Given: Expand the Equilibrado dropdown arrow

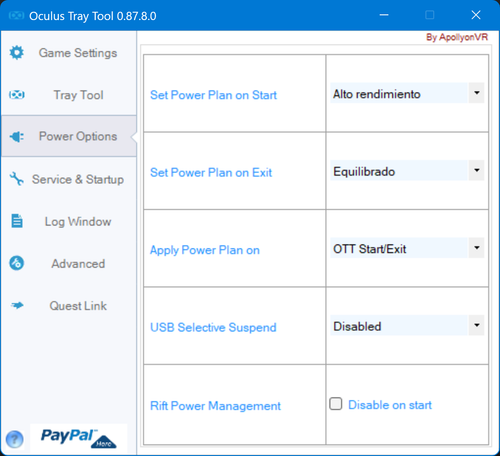Looking at the screenshot, I should (477, 170).
